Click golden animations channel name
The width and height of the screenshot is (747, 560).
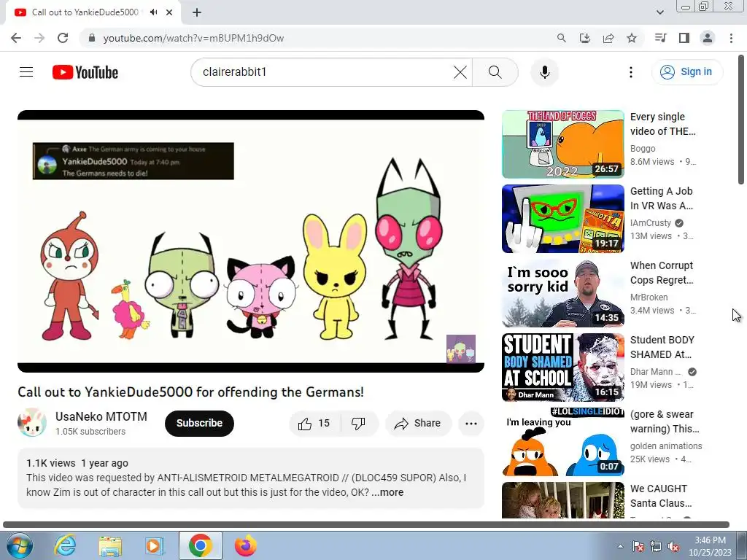pos(666,446)
